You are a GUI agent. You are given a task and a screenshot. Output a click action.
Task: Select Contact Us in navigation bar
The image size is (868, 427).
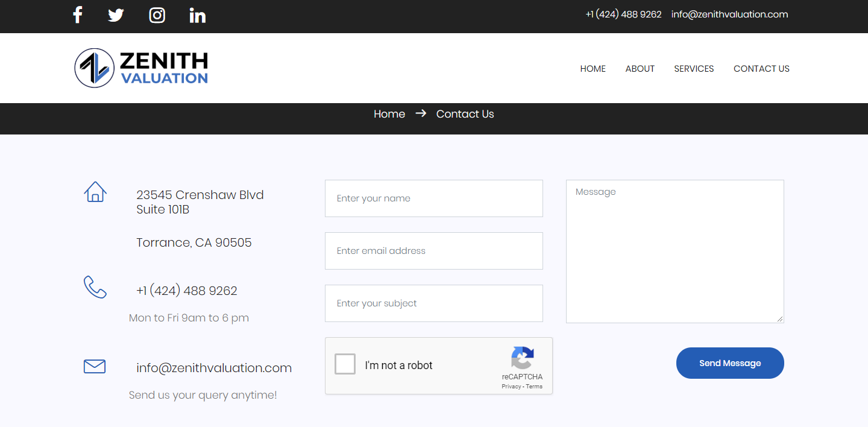tap(761, 69)
